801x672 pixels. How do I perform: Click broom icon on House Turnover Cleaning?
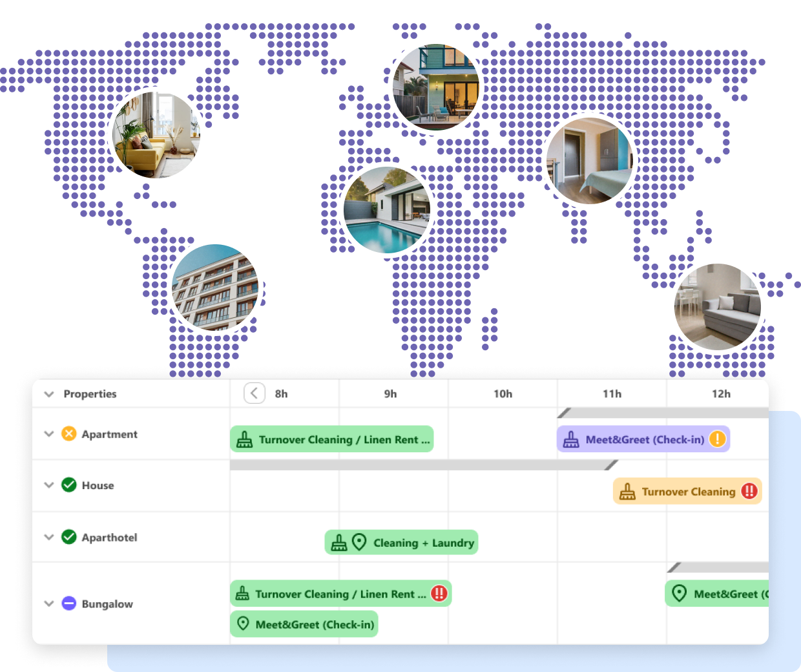[627, 492]
